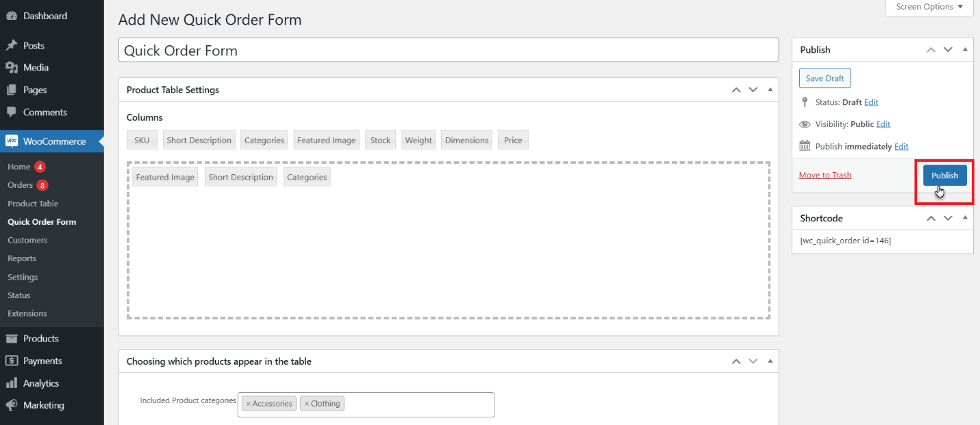The height and width of the screenshot is (425, 980).
Task: Click the Quick Order Form title field
Action: [449, 50]
